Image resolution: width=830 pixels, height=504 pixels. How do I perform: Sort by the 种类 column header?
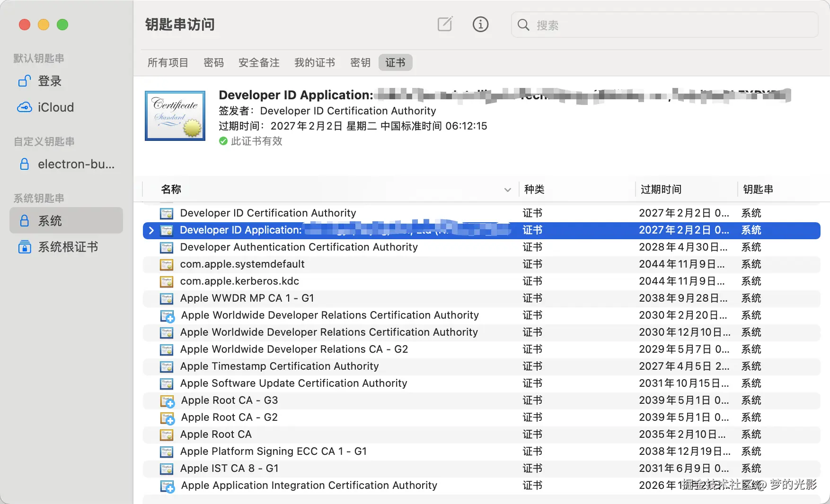(x=534, y=190)
